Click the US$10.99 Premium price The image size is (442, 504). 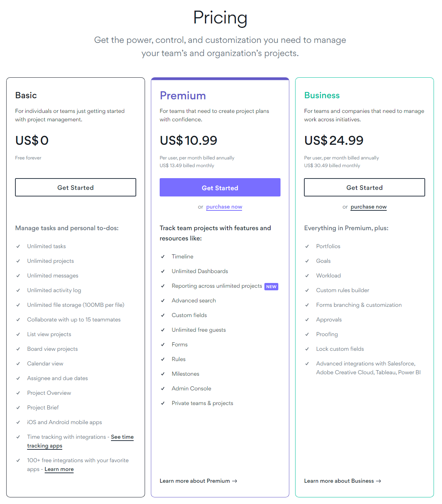pyautogui.click(x=189, y=140)
